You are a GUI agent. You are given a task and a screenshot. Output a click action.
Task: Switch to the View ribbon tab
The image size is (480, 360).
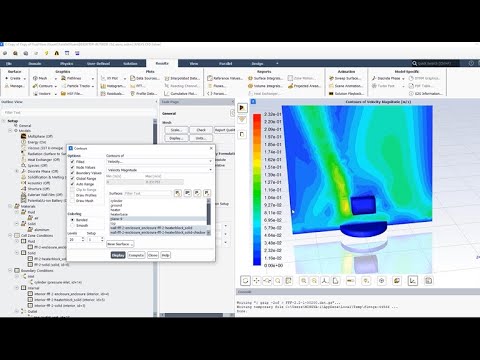point(194,63)
